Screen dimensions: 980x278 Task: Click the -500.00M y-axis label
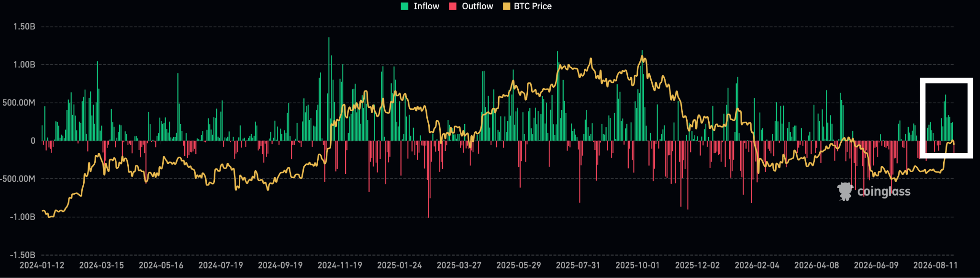point(18,179)
